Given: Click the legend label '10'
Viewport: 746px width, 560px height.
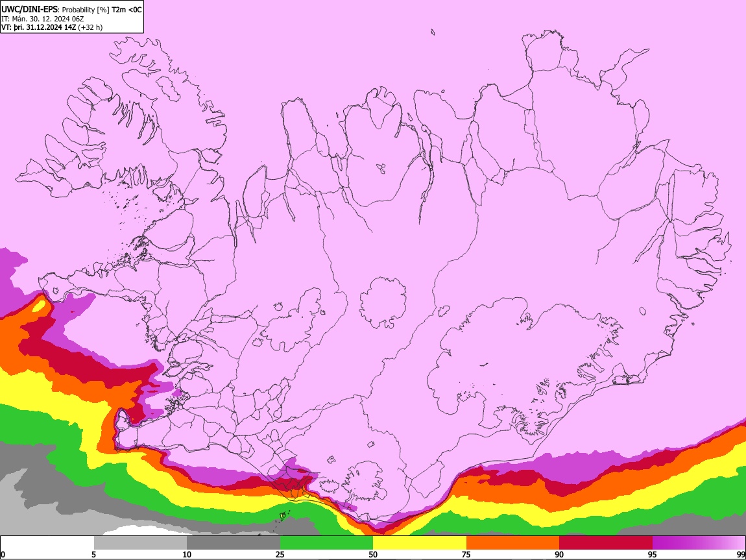Looking at the screenshot, I should pos(187,554).
